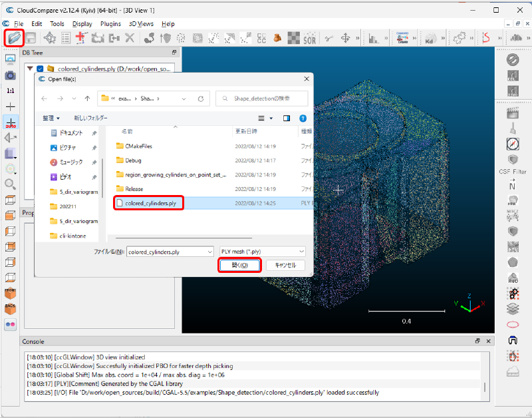The image size is (532, 418).
Task: Open the Plugins menu
Action: [110, 24]
